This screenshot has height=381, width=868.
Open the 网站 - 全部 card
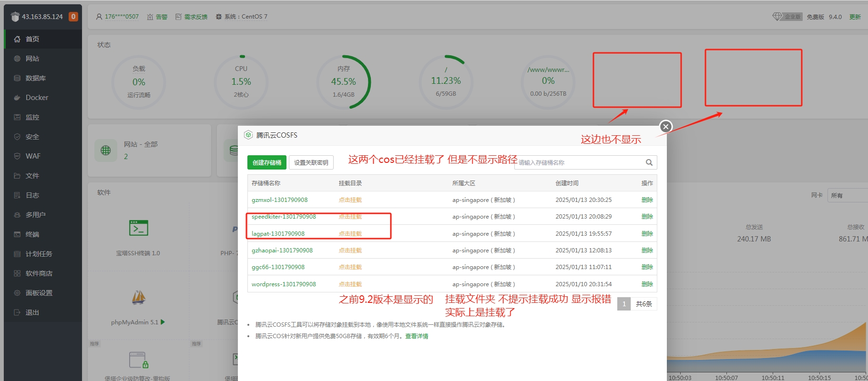click(x=150, y=150)
